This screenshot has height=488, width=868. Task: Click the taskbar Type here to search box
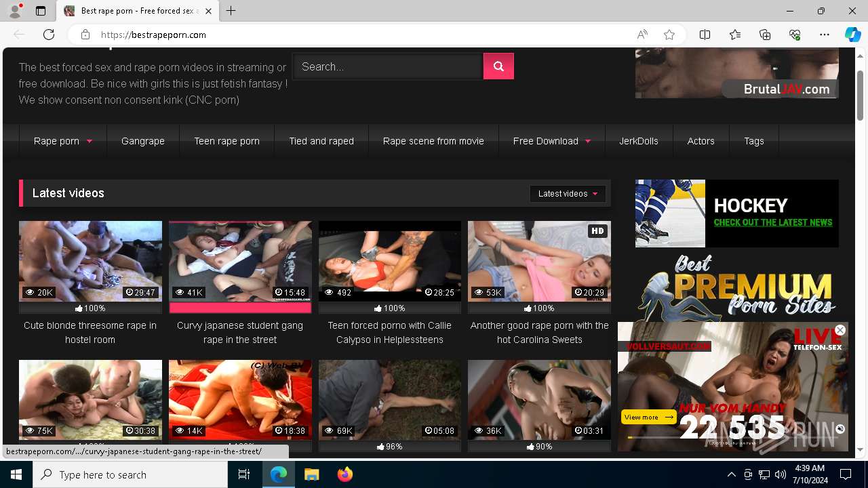coord(130,474)
